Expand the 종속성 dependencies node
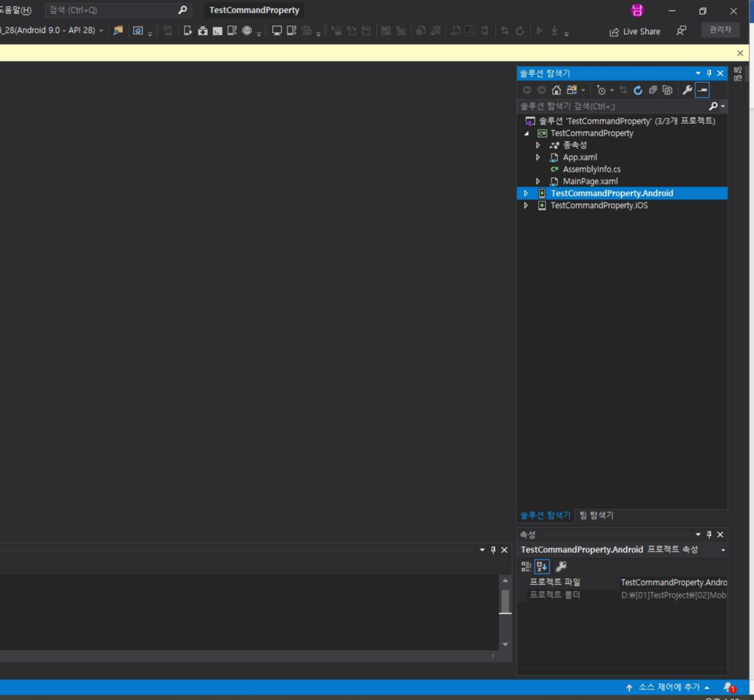This screenshot has width=754, height=700. [x=538, y=145]
